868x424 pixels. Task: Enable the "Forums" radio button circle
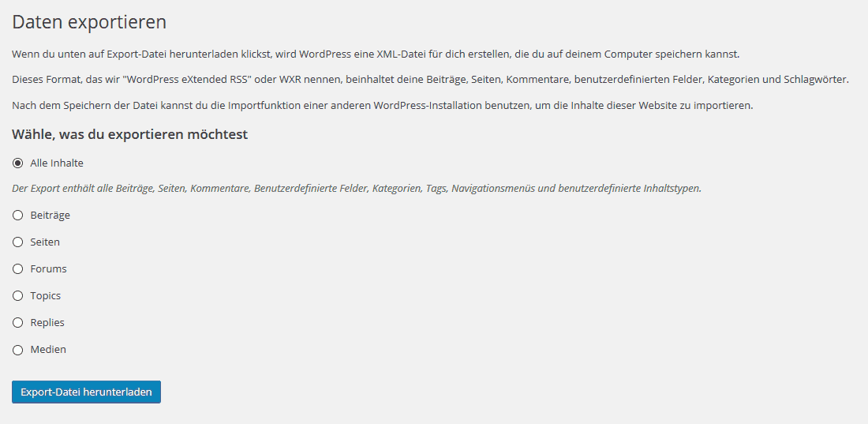coord(17,269)
